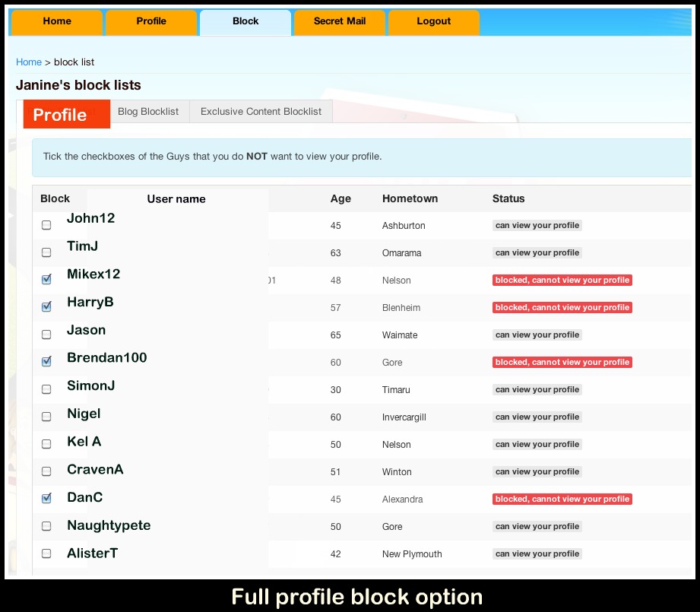Uncheck the Mikex12 block checkbox
The image size is (700, 612).
pyautogui.click(x=46, y=280)
